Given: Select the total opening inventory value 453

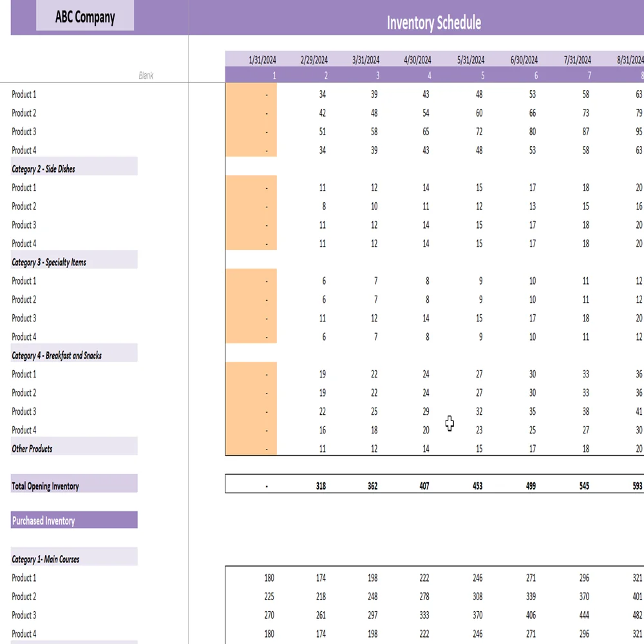Looking at the screenshot, I should 477,486.
